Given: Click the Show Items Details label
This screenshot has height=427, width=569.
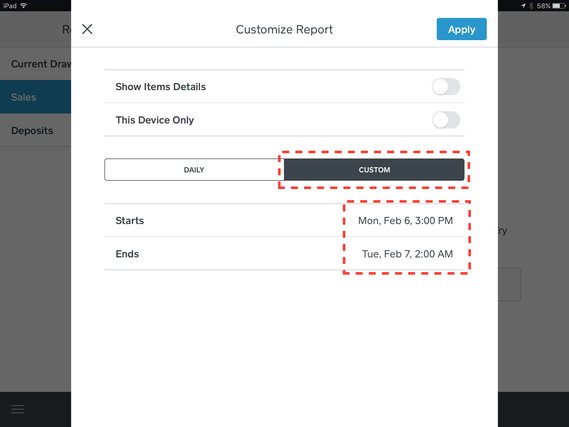Looking at the screenshot, I should [x=160, y=87].
